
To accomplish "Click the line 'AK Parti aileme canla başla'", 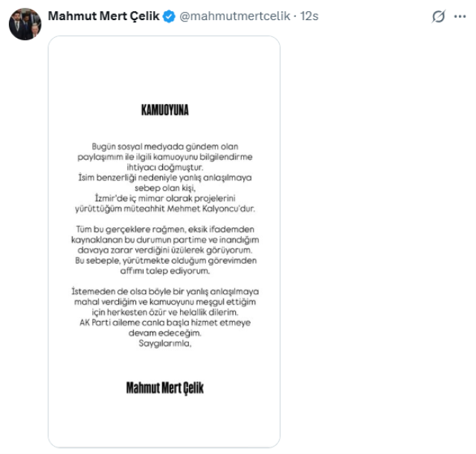I will (x=165, y=322).
